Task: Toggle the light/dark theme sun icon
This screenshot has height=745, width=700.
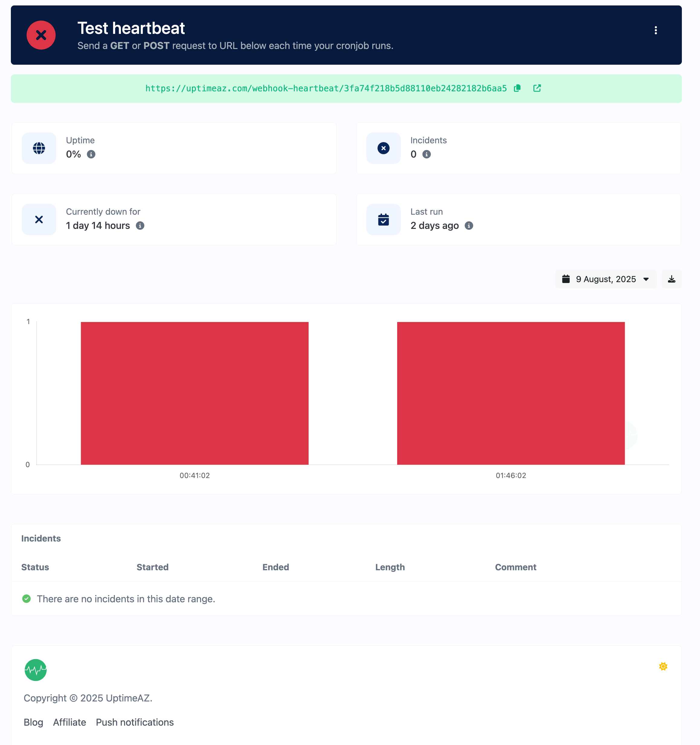Action: (663, 667)
